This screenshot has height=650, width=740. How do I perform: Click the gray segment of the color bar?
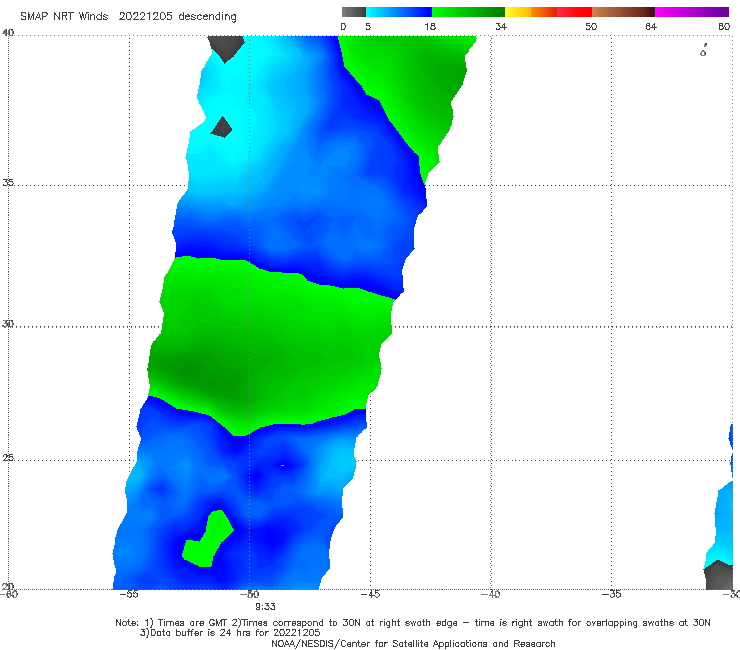pos(354,12)
